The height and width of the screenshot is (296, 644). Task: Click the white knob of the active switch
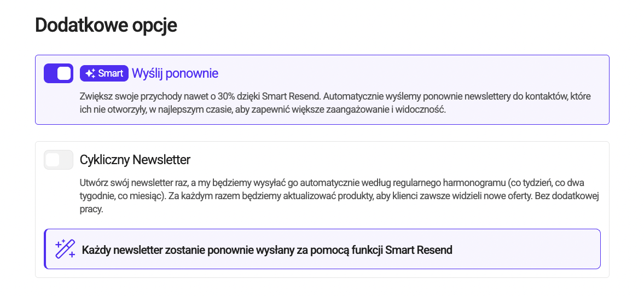(x=64, y=73)
